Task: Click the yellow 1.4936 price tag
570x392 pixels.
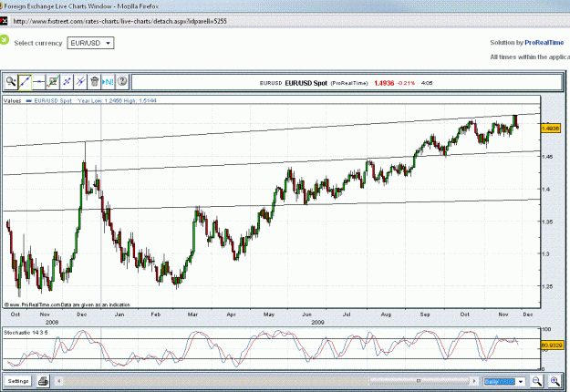Action: 551,129
